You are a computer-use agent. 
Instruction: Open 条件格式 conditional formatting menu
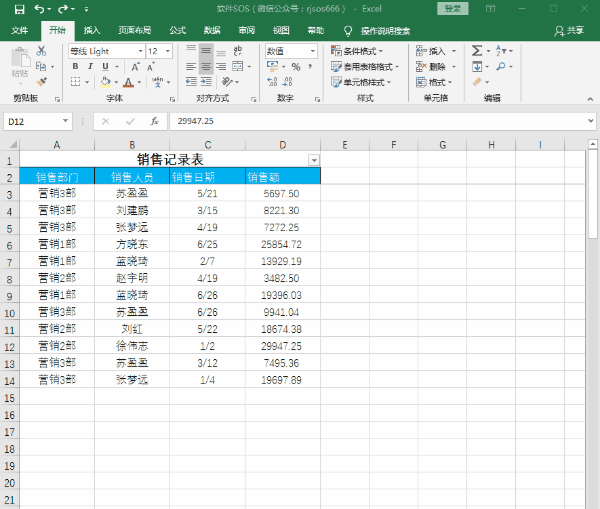click(357, 51)
